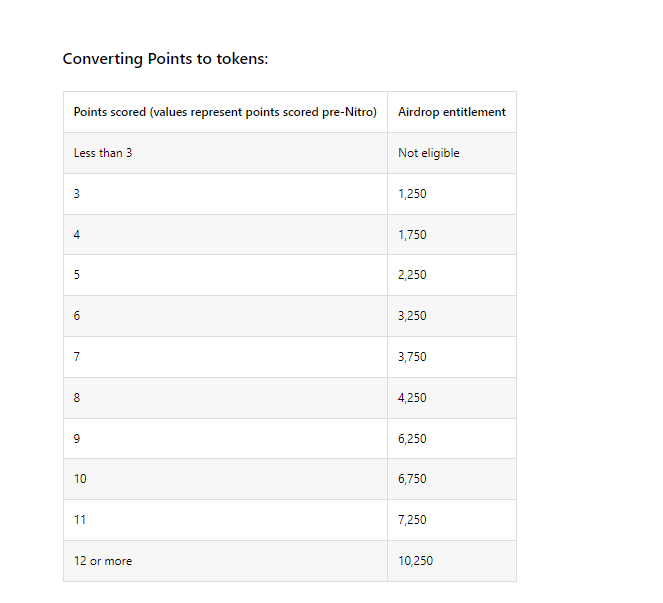663x603 pixels.
Task: Click the 6,750 entitlement cell
Action: click(x=452, y=479)
